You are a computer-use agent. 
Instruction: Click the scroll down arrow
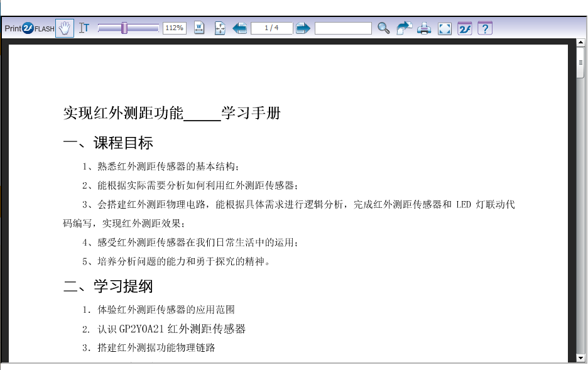580,357
